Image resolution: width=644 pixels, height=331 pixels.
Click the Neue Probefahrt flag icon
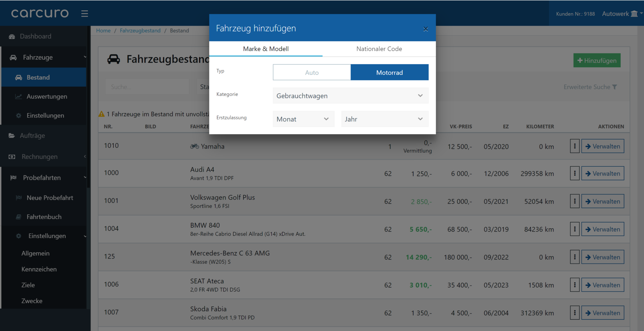coord(19,198)
